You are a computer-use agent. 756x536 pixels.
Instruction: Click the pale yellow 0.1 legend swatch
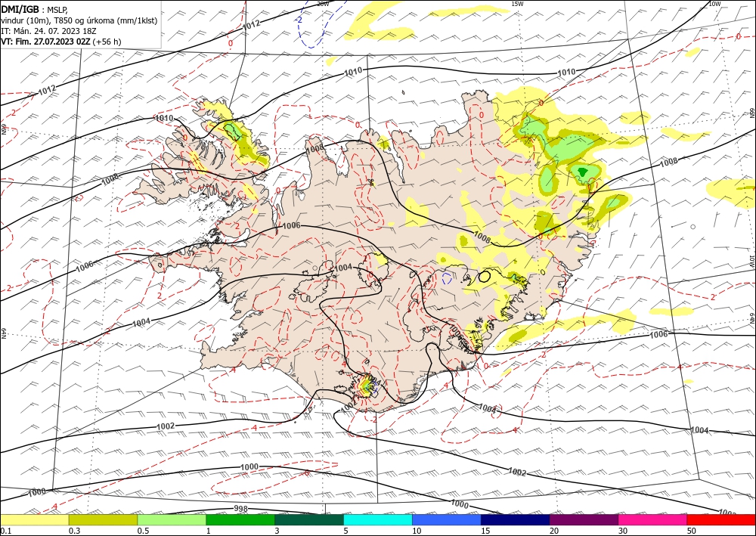[x=34, y=519]
